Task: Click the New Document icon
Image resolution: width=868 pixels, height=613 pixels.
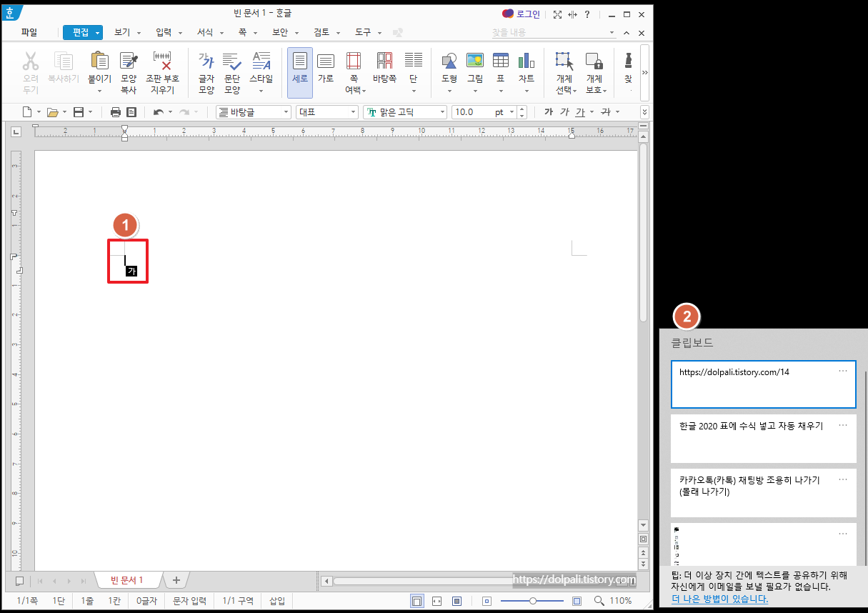Action: (x=27, y=112)
